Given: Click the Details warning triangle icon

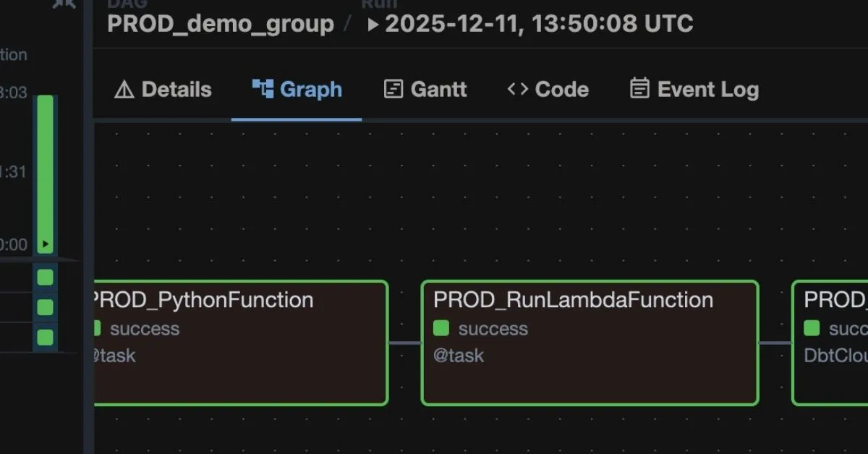Looking at the screenshot, I should [124, 90].
